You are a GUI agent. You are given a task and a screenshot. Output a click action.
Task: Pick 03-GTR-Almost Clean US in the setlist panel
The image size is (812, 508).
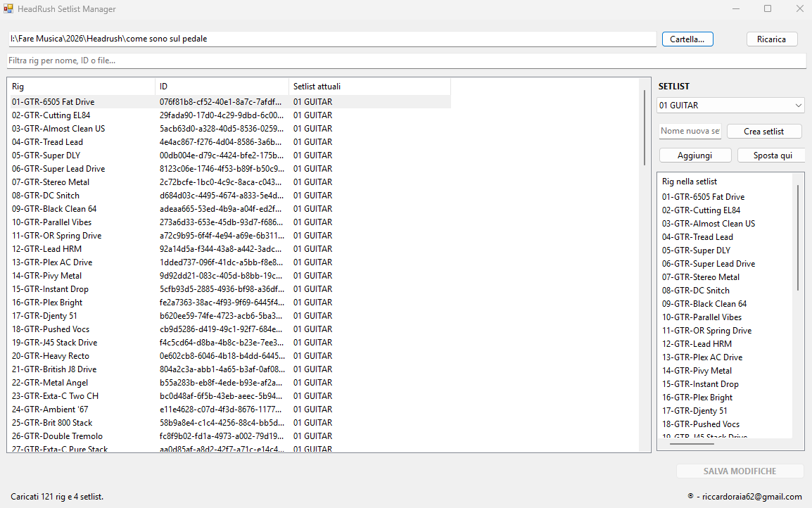pyautogui.click(x=709, y=224)
